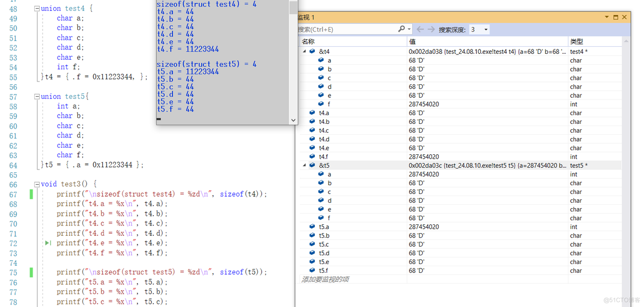644x307 pixels.
Task: Click line number 72 in the editor
Action: [x=13, y=243]
